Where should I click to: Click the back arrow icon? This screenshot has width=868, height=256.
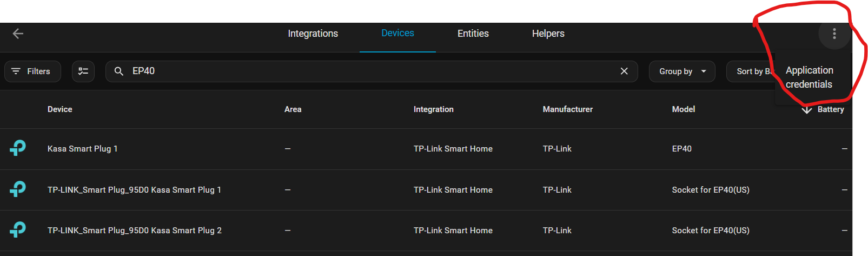[18, 34]
